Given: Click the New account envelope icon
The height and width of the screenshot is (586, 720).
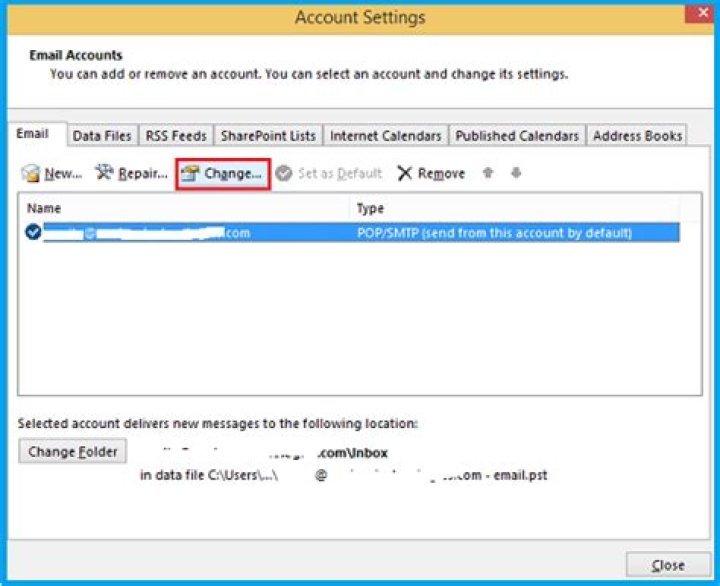Looking at the screenshot, I should [x=31, y=174].
